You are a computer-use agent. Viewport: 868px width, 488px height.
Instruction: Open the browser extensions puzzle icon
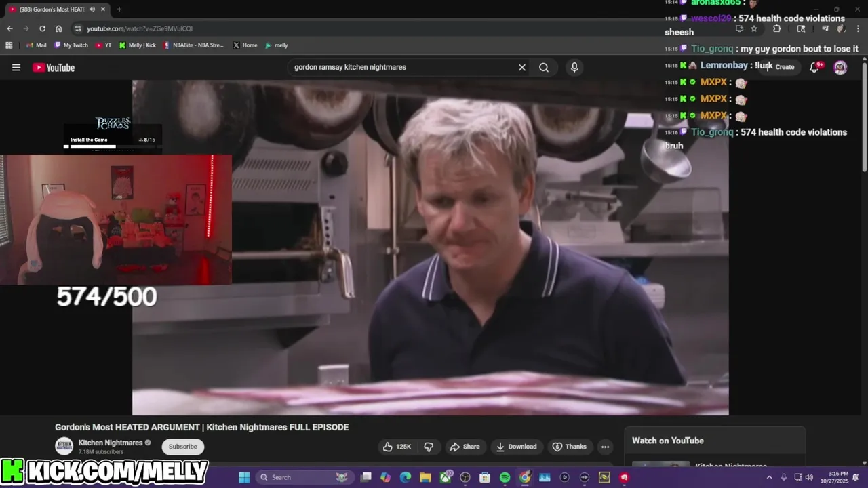coord(777,28)
